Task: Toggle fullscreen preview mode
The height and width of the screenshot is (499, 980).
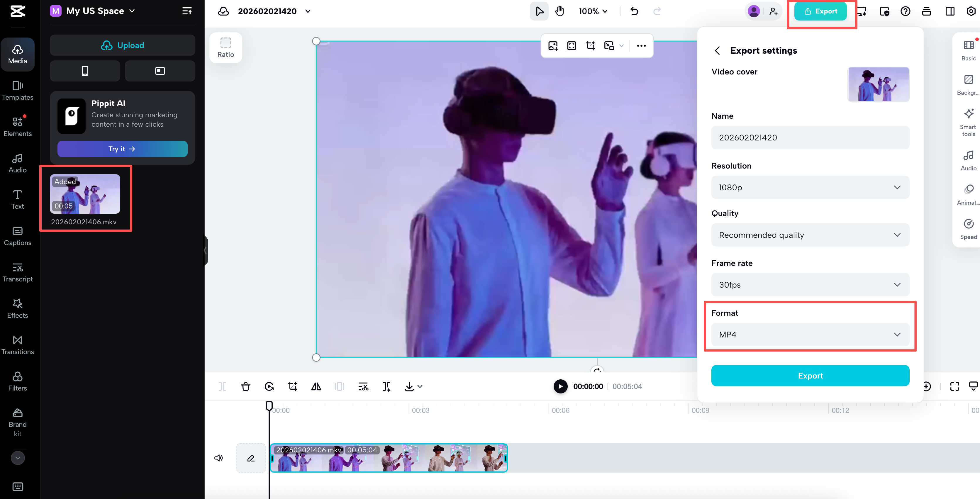Action: pos(954,386)
